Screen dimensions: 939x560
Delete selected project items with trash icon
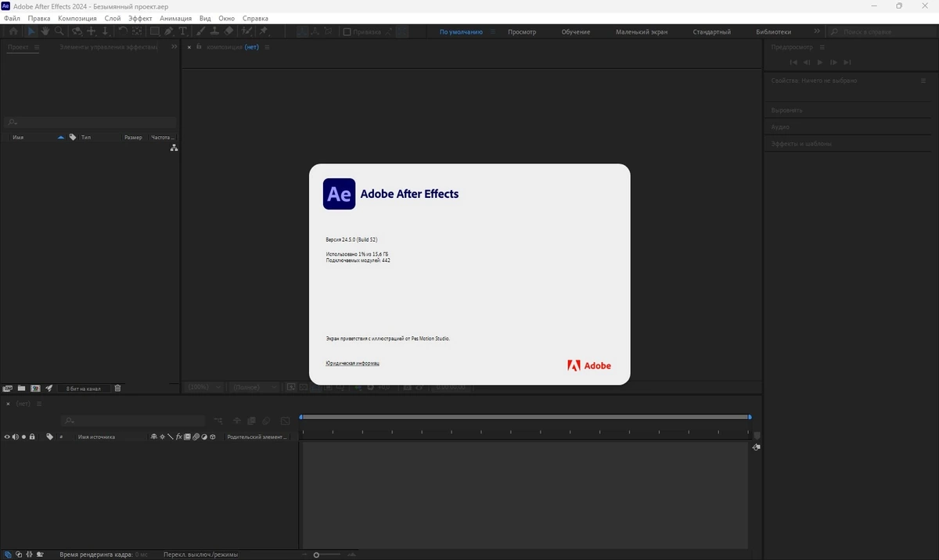[117, 388]
